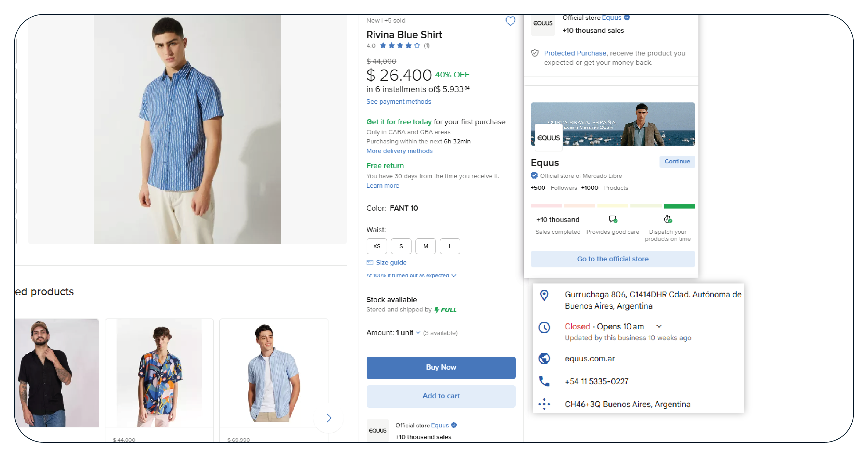Click the +500 Followers count

[554, 188]
